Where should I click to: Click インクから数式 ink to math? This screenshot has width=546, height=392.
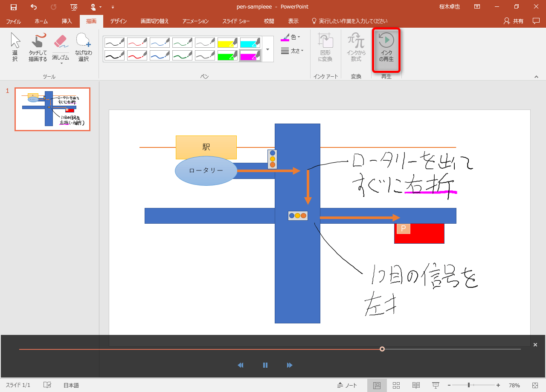[356, 48]
